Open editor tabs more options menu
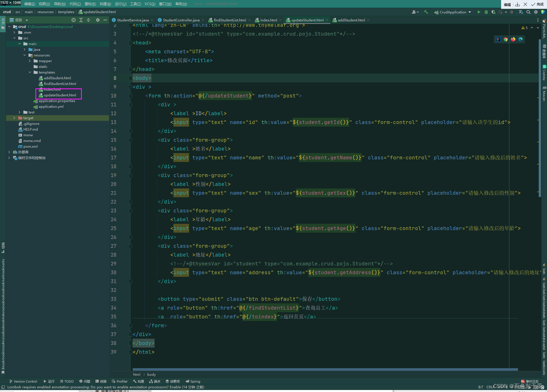The width and height of the screenshot is (547, 392). pyautogui.click(x=538, y=20)
